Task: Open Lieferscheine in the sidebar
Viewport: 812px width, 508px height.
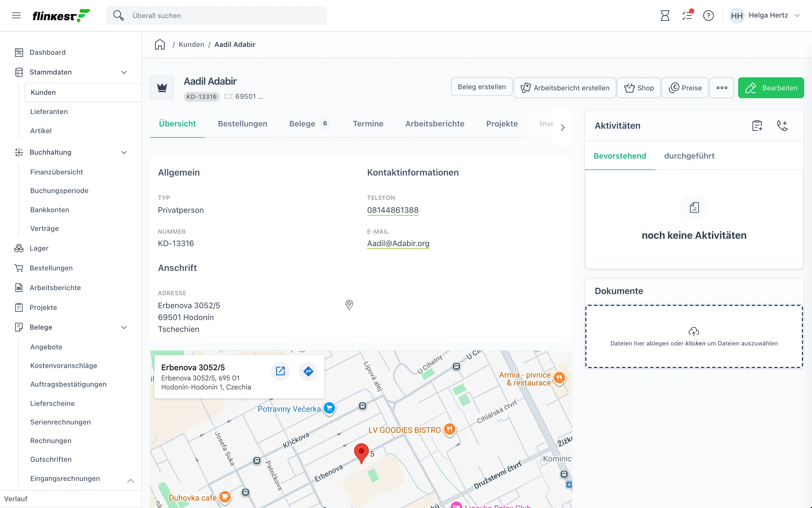Action: pyautogui.click(x=52, y=403)
